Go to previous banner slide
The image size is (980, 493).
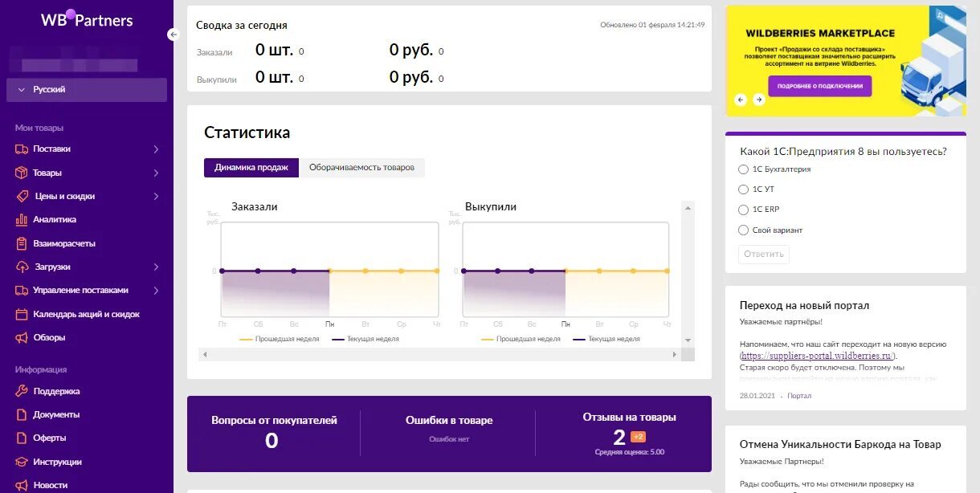(741, 100)
